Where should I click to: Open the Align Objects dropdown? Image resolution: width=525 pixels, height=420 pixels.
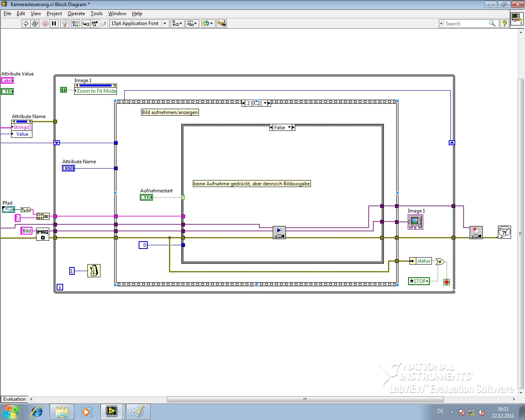[177, 23]
